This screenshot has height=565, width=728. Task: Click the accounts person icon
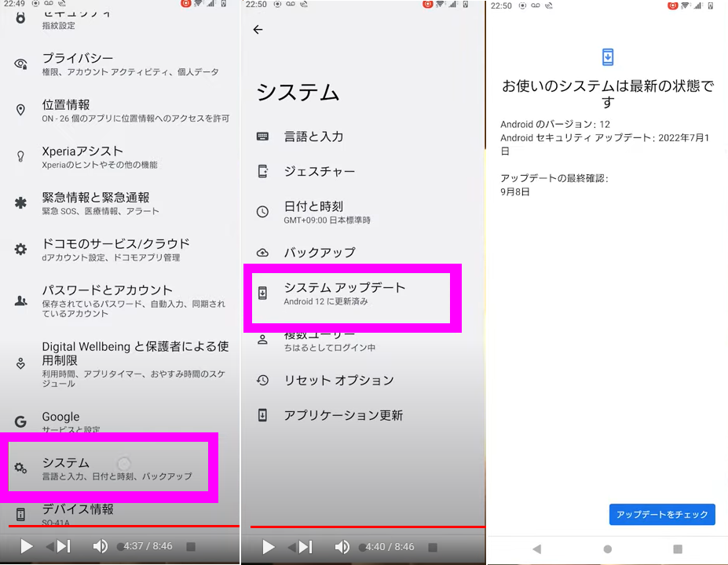[x=20, y=301]
